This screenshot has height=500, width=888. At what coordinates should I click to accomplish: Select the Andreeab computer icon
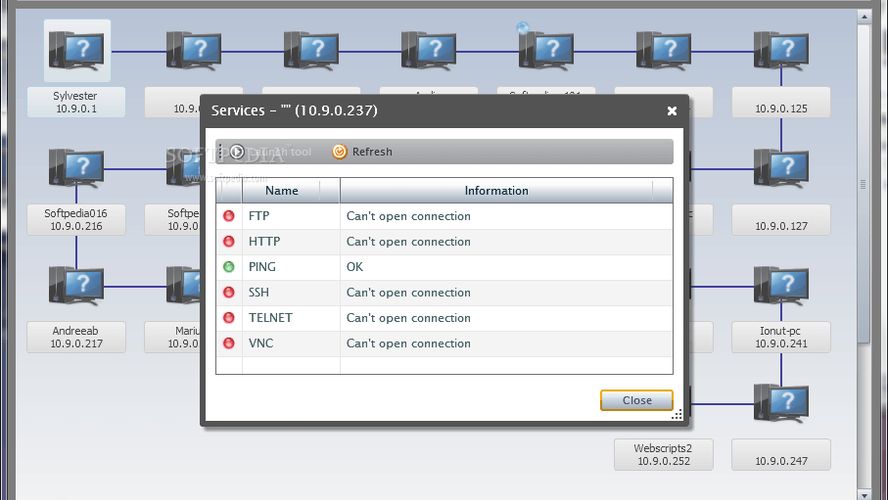pos(76,285)
